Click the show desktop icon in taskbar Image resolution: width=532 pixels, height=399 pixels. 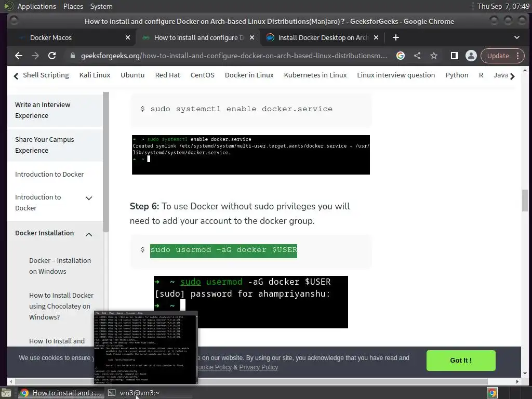coord(6,393)
